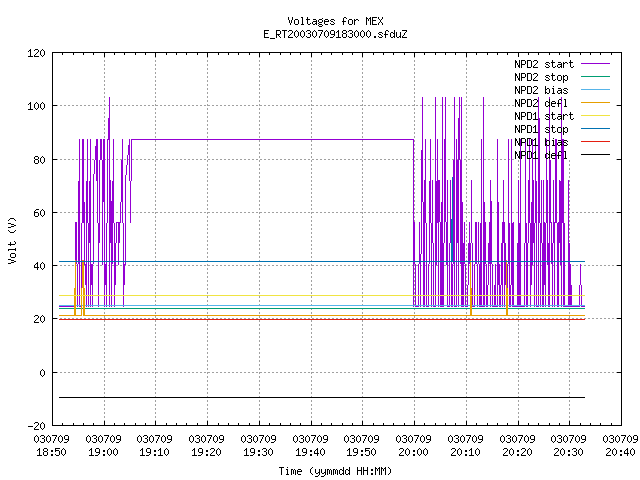Click the x-axis tick label 19:40
Viewport: 640px width, 480px height.
pyautogui.click(x=310, y=452)
